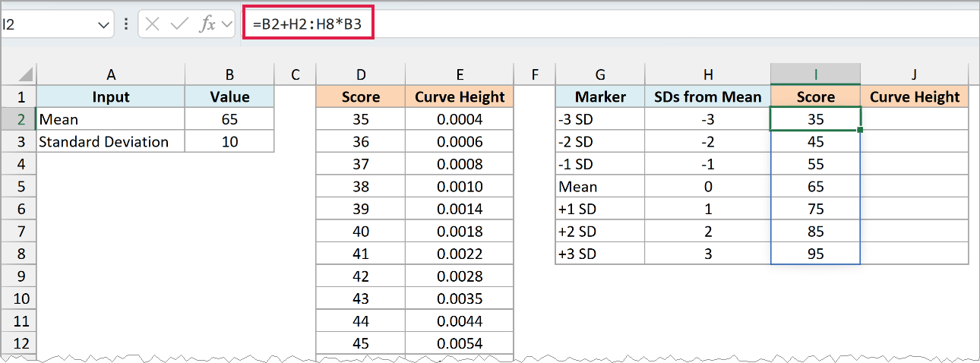
Task: Select column G header
Action: [x=600, y=74]
